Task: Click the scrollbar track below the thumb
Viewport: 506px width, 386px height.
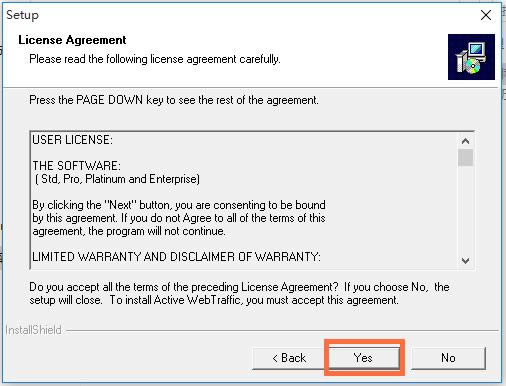Action: pyautogui.click(x=465, y=210)
